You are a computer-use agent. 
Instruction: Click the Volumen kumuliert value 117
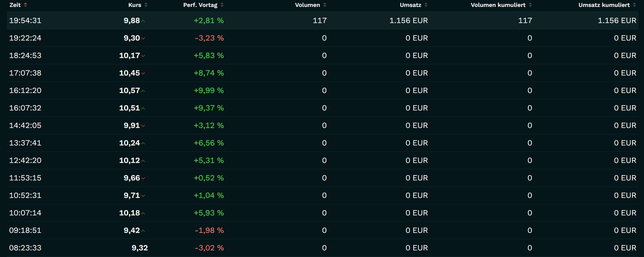tap(525, 20)
